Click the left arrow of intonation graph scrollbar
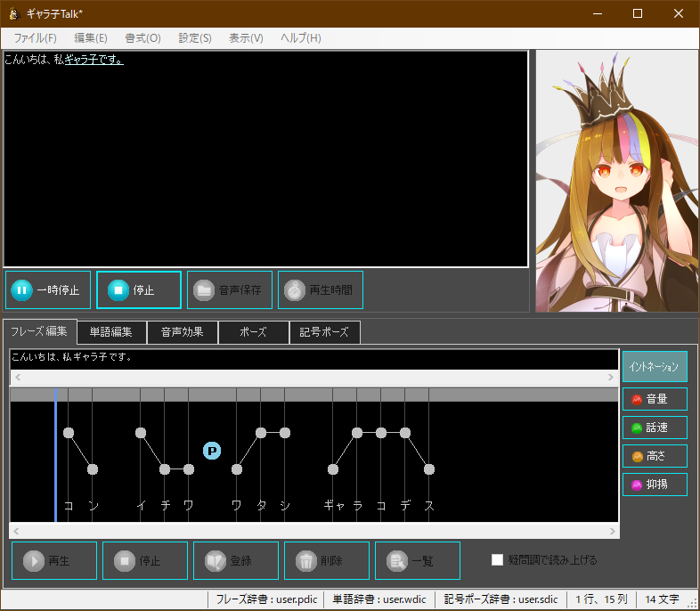 [x=16, y=531]
